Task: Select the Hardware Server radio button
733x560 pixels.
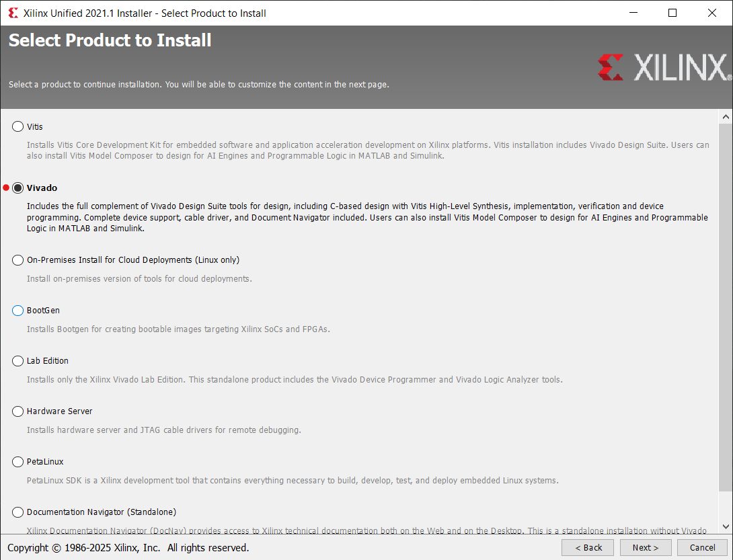Action: (x=17, y=411)
